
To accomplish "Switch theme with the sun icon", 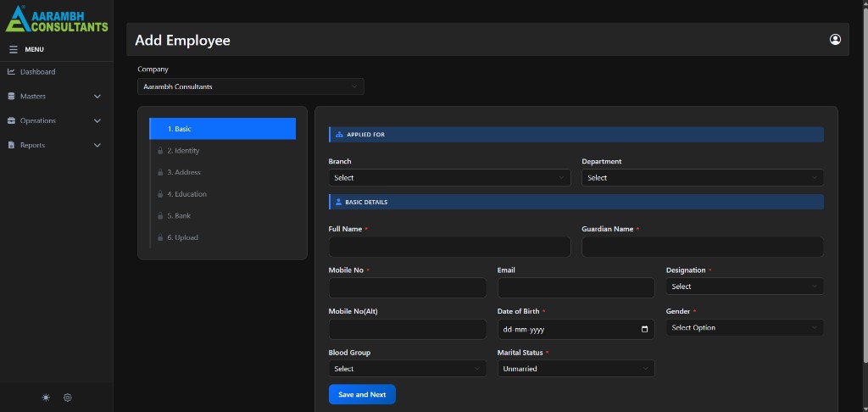I will tap(46, 398).
